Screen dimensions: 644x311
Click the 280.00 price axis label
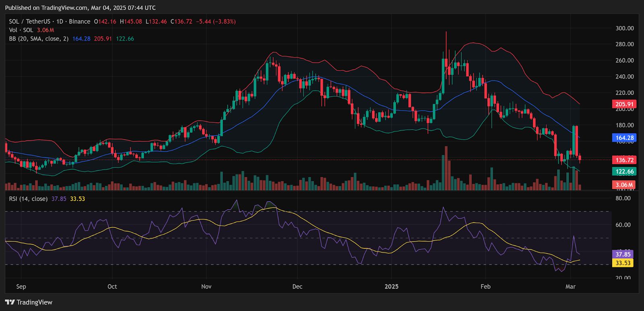click(x=625, y=44)
